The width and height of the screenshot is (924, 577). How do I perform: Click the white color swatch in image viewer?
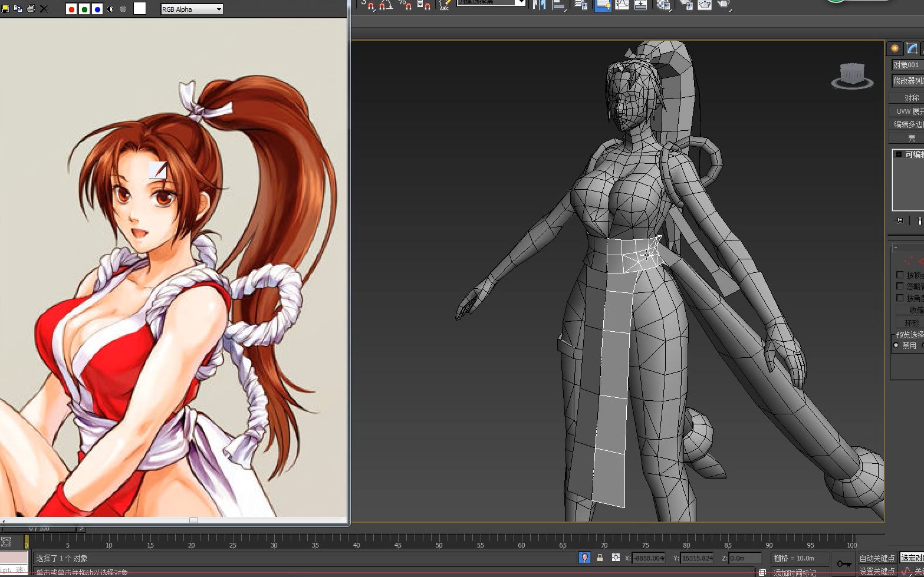(140, 9)
